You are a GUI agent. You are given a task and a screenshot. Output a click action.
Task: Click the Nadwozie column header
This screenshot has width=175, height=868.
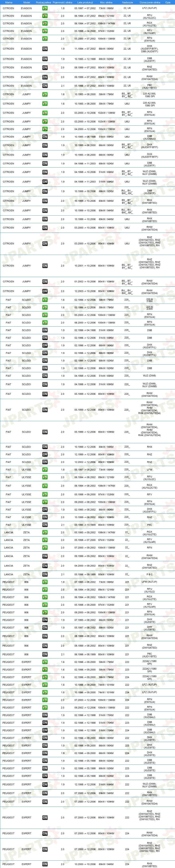click(127, 2)
